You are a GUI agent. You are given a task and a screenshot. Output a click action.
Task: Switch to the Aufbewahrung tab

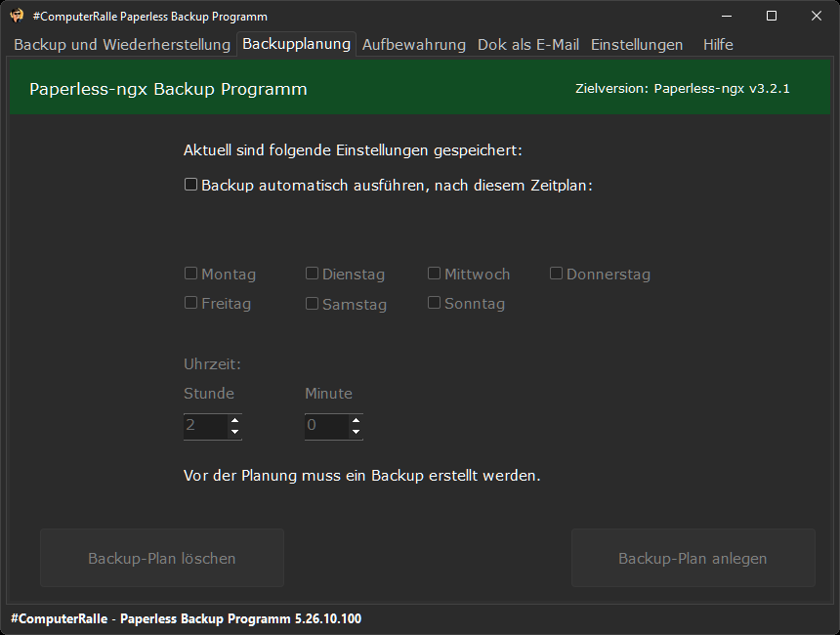click(413, 45)
